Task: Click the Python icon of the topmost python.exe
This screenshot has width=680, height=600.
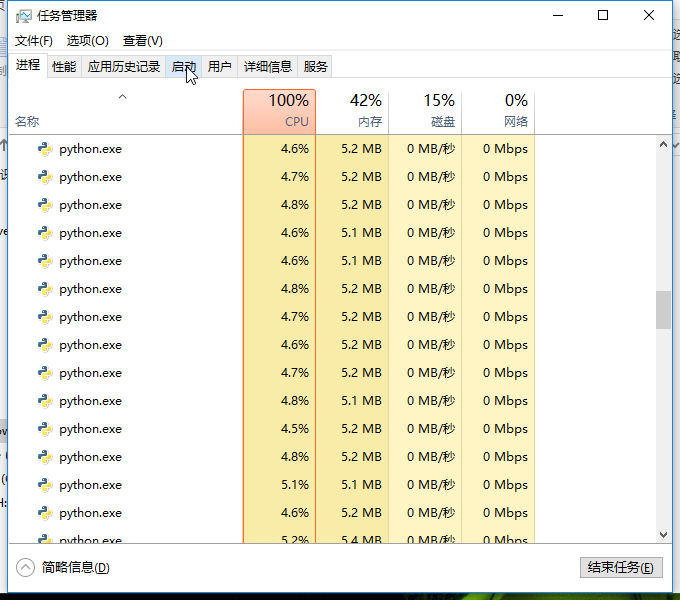Action: [x=44, y=149]
